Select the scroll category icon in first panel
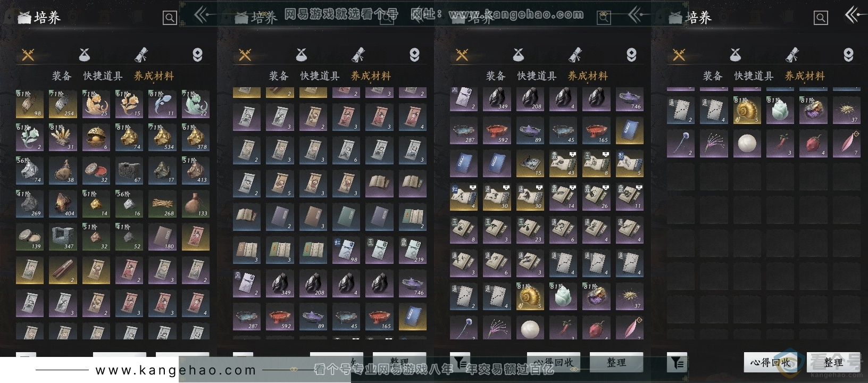 [141, 54]
